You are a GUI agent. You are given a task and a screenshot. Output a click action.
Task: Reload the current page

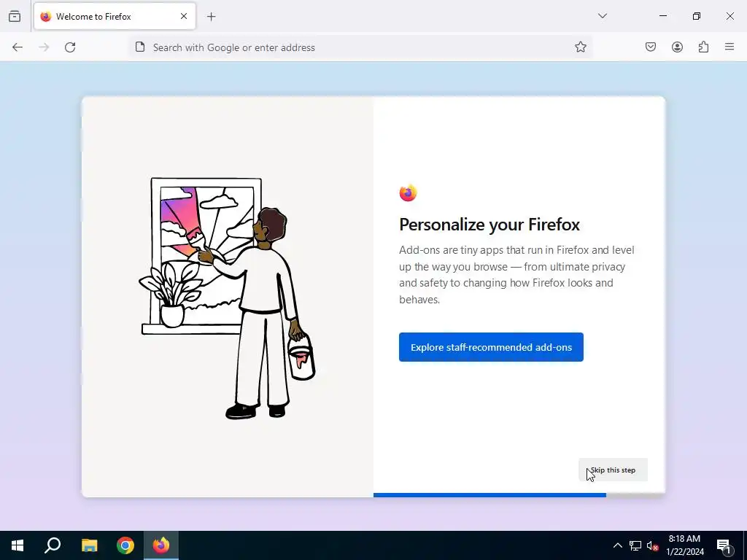[70, 47]
